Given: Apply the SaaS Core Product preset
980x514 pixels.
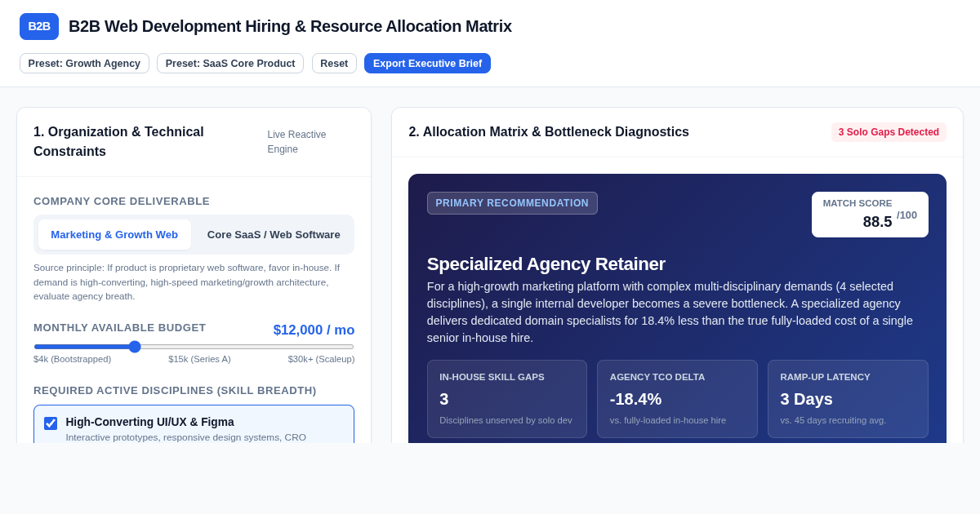Looking at the screenshot, I should (x=230, y=64).
